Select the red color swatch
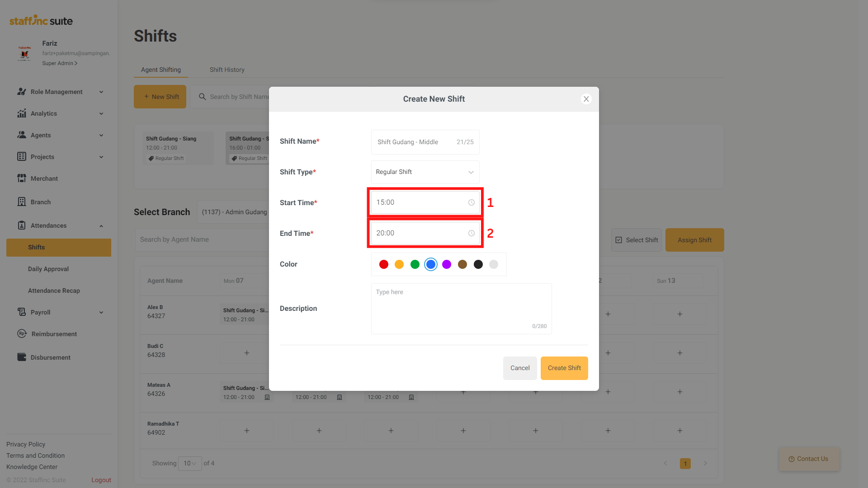Image resolution: width=868 pixels, height=488 pixels. (x=384, y=264)
